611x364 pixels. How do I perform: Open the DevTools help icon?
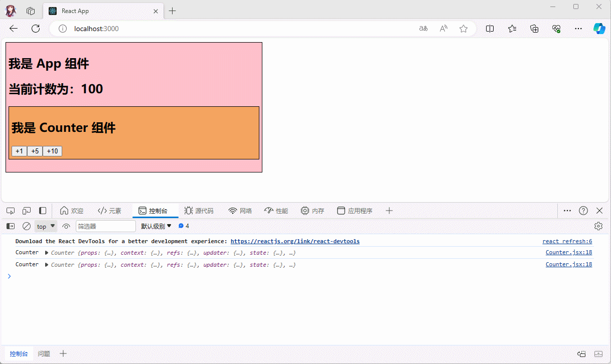point(583,211)
